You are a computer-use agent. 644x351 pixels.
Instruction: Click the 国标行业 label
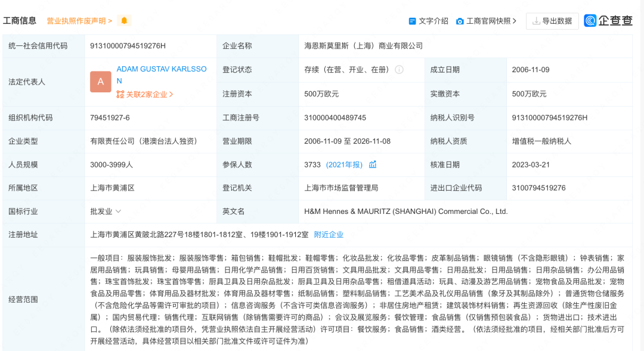point(23,212)
